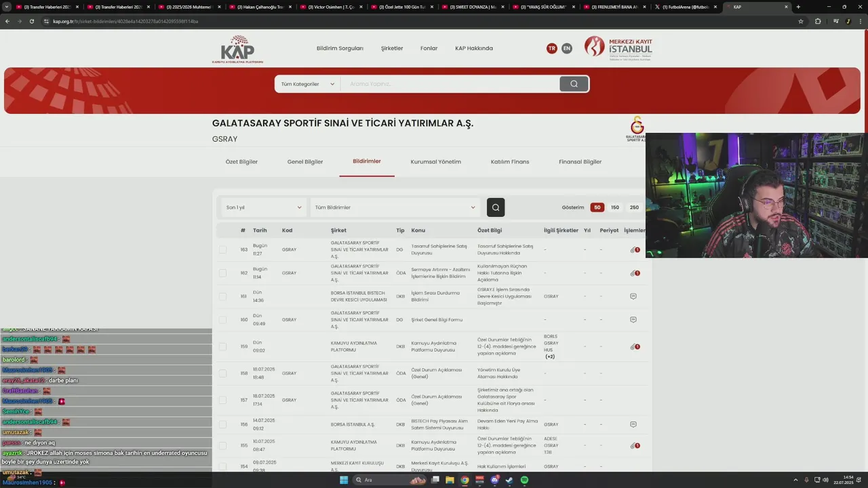Click the Merkezi Kayıt İstanbul logo

click(x=618, y=49)
